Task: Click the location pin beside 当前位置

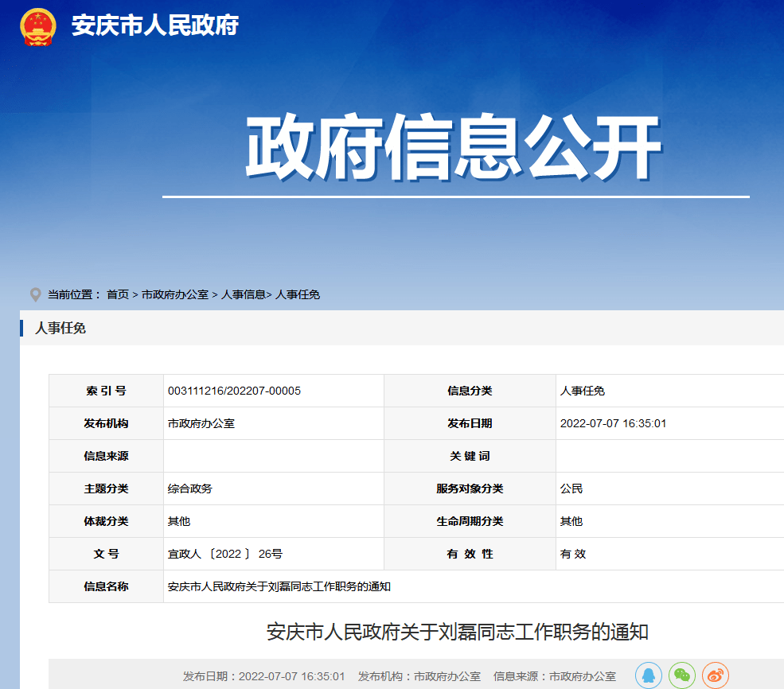Action: tap(33, 294)
